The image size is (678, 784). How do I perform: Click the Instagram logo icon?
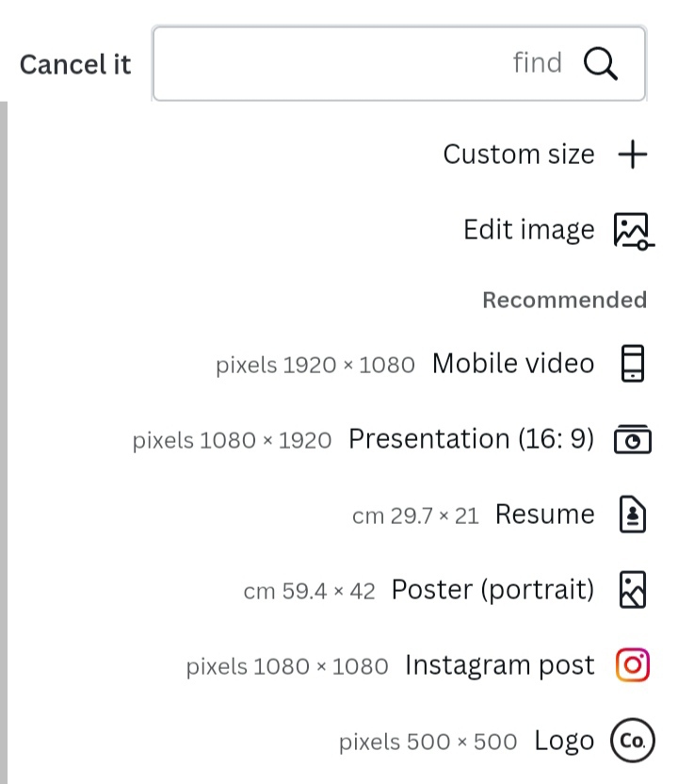633,666
